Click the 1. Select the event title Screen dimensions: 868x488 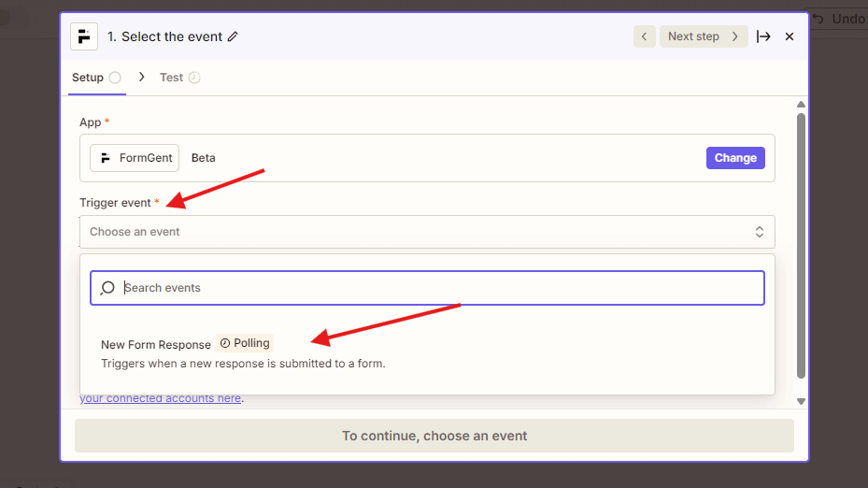pos(164,36)
